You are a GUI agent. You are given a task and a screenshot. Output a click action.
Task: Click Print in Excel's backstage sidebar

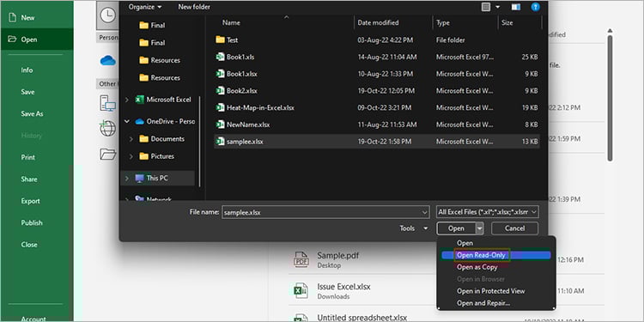28,157
